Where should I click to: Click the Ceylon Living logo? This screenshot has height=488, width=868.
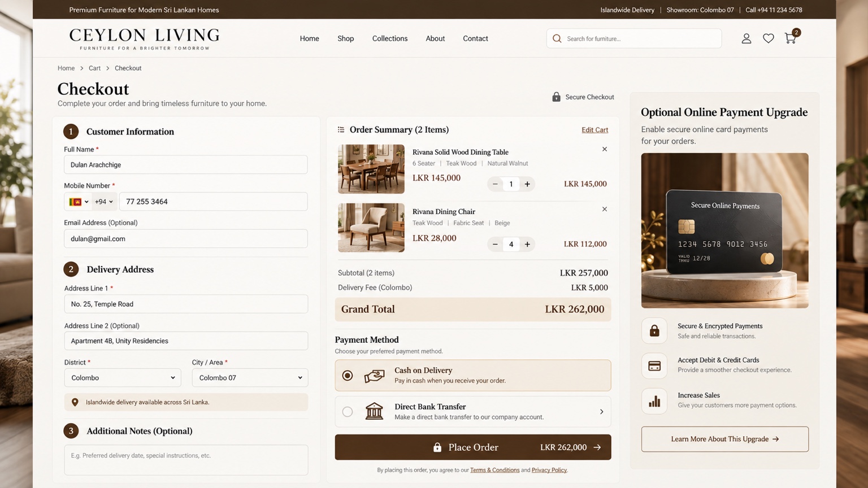click(144, 38)
